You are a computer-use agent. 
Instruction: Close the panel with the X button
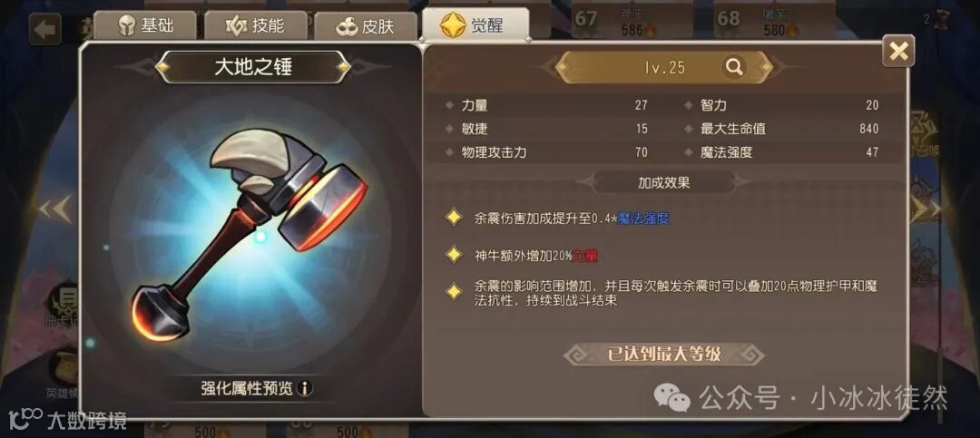click(898, 51)
